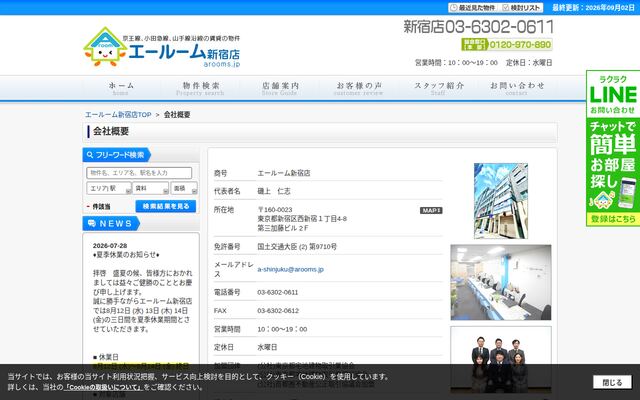Expand the 賃料 dropdown
The image size is (640, 400).
click(x=150, y=188)
